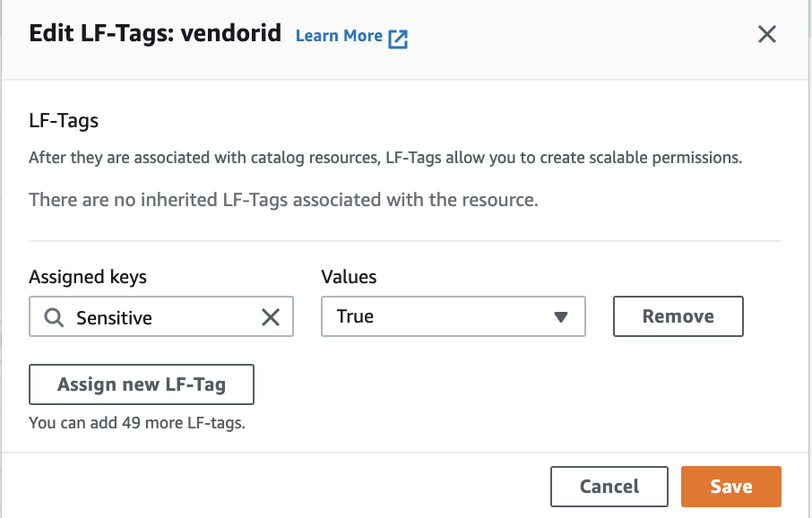
Task: Cancel the LF-Tag edits
Action: [x=609, y=487]
